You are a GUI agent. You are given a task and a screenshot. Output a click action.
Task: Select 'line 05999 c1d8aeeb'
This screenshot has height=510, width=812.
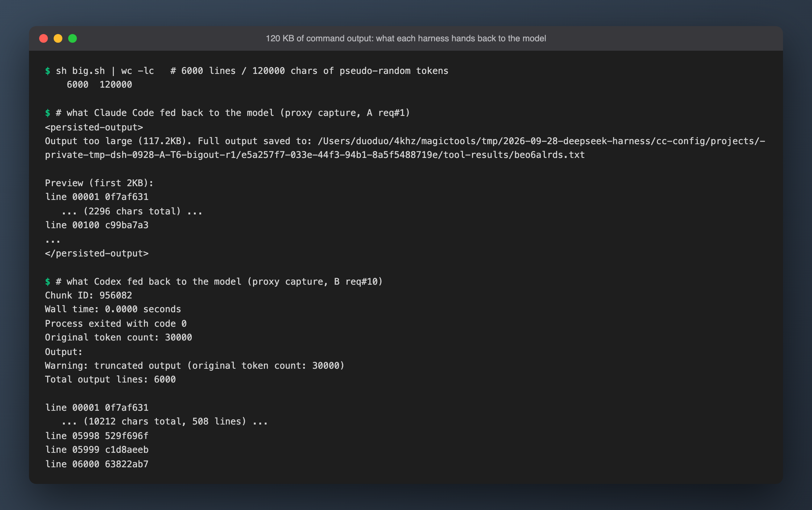coord(97,450)
